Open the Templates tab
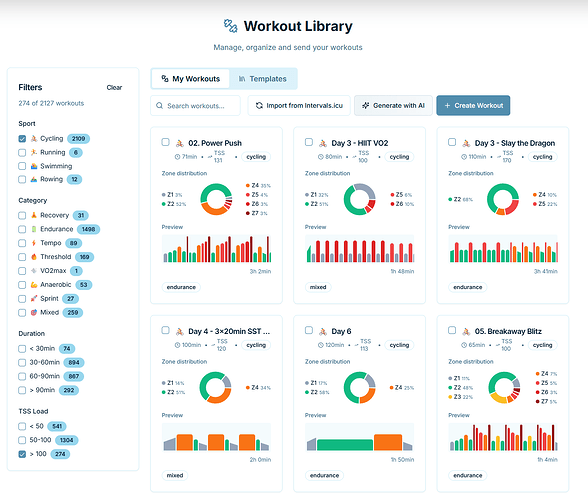Image resolution: width=588 pixels, height=500 pixels. coord(262,79)
